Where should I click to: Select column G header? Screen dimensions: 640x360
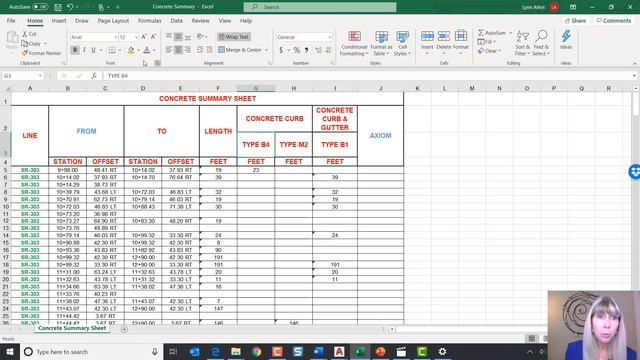point(256,88)
